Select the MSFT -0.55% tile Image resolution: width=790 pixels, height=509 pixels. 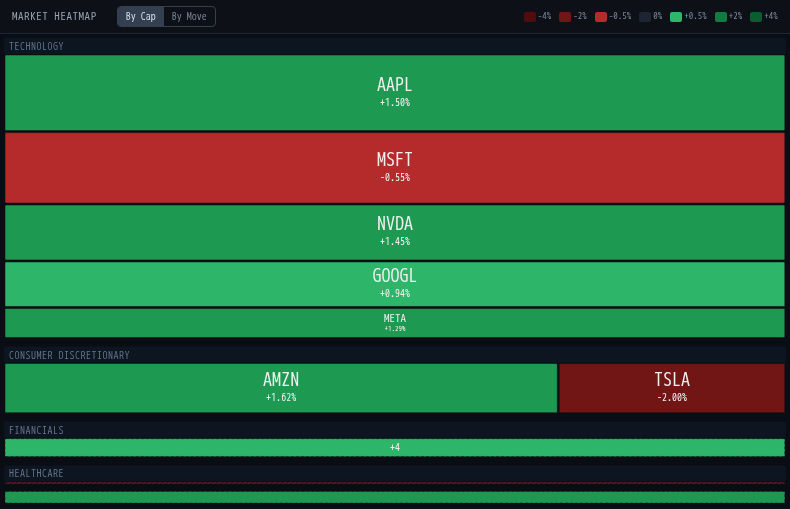point(394,168)
